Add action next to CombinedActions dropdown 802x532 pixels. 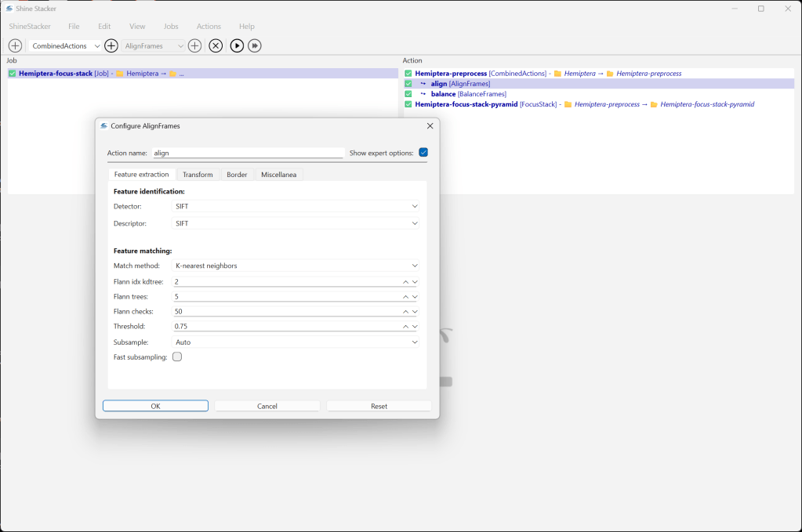(x=111, y=46)
